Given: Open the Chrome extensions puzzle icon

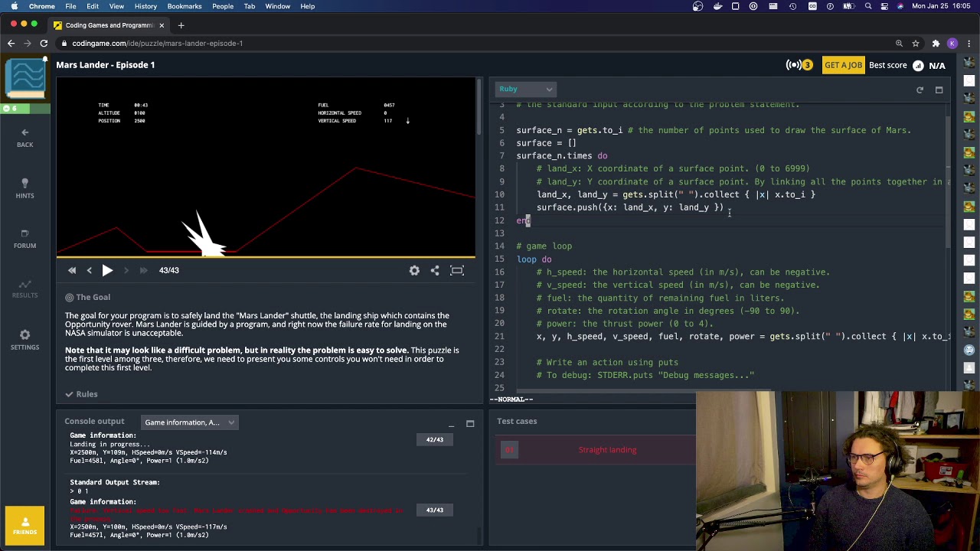Looking at the screenshot, I should point(936,44).
